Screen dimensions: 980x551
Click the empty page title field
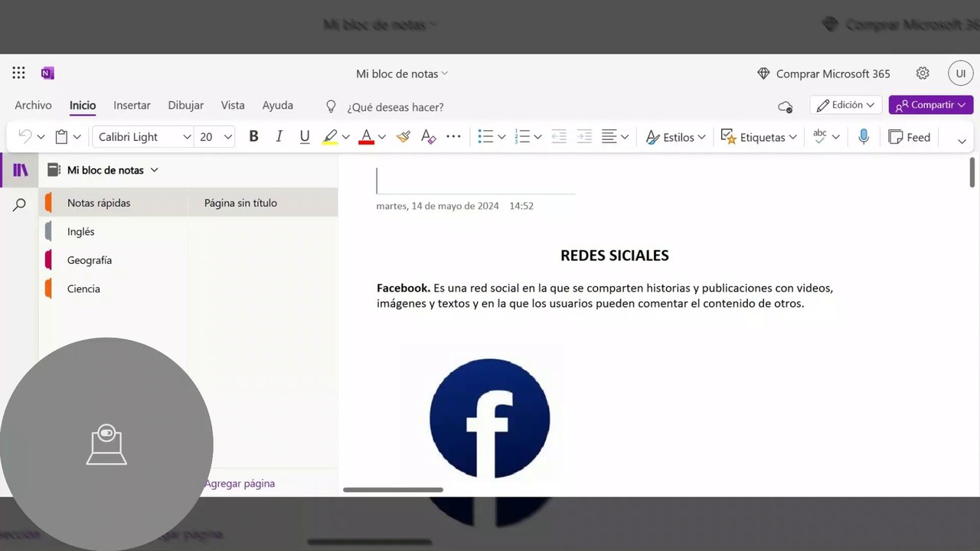point(475,181)
